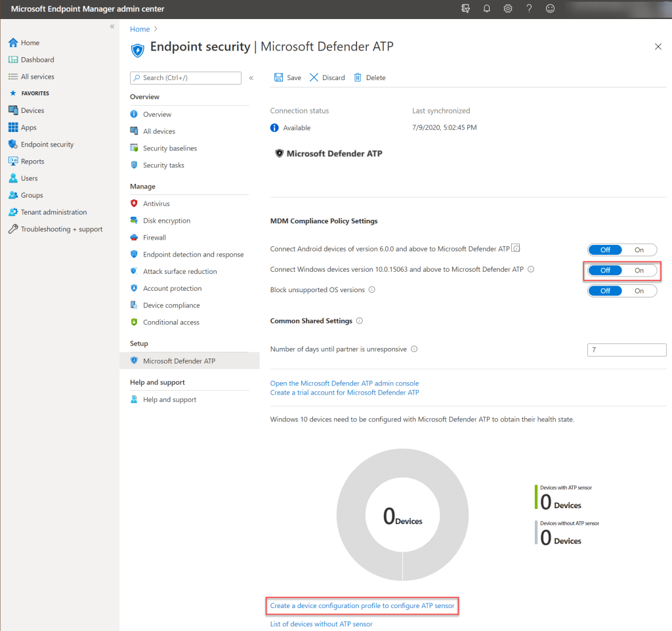This screenshot has width=672, height=631.
Task: Enable Connect Windows devices to Defender ATP
Action: [x=639, y=271]
